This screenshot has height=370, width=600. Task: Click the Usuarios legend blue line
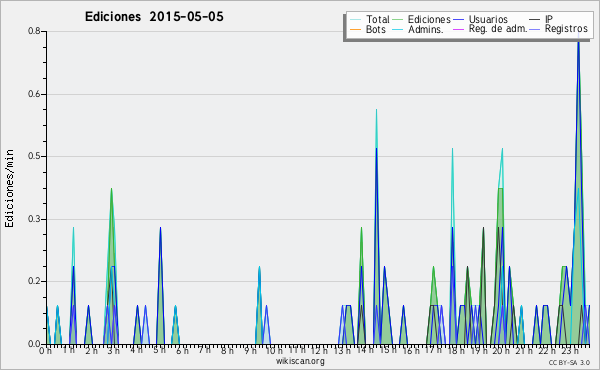458,20
